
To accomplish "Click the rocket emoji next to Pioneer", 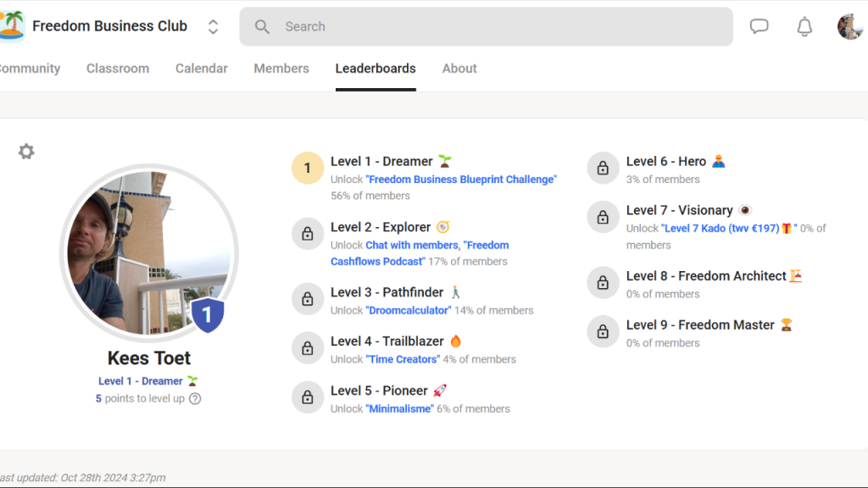I will [440, 391].
